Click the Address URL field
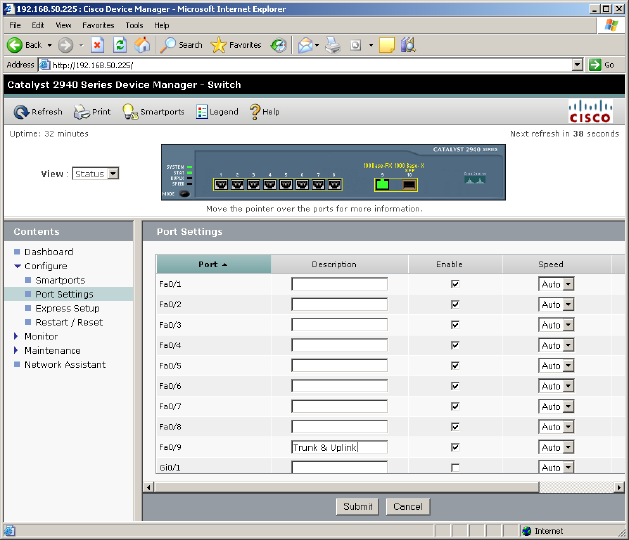The image size is (629, 540). pos(311,65)
